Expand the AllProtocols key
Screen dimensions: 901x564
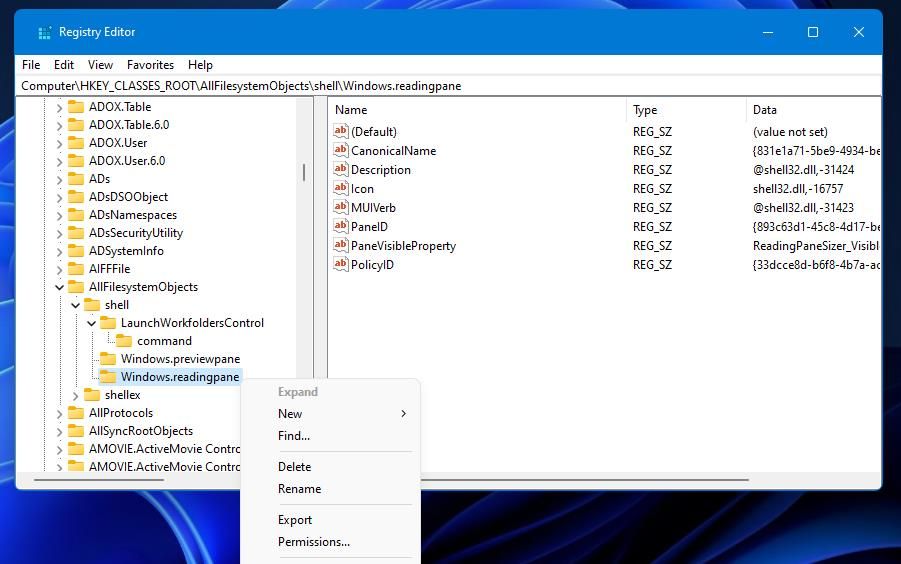pos(59,414)
